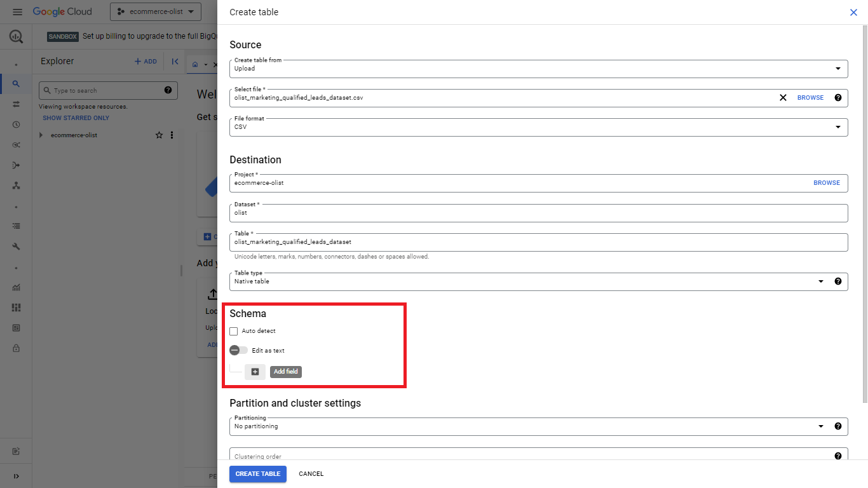Open the Create table from dropdown

(x=837, y=68)
